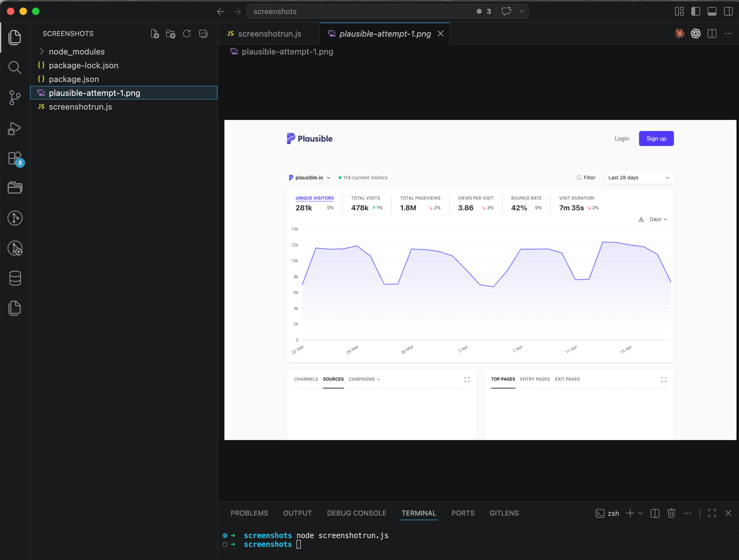The height and width of the screenshot is (560, 739).
Task: Create a new file in the Explorer
Action: (155, 34)
